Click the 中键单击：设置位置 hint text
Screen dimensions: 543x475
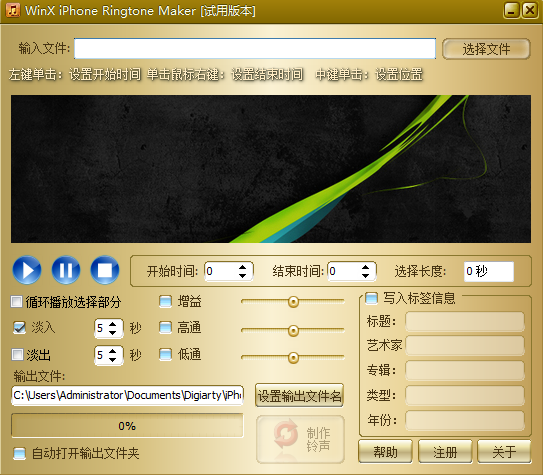pyautogui.click(x=369, y=74)
